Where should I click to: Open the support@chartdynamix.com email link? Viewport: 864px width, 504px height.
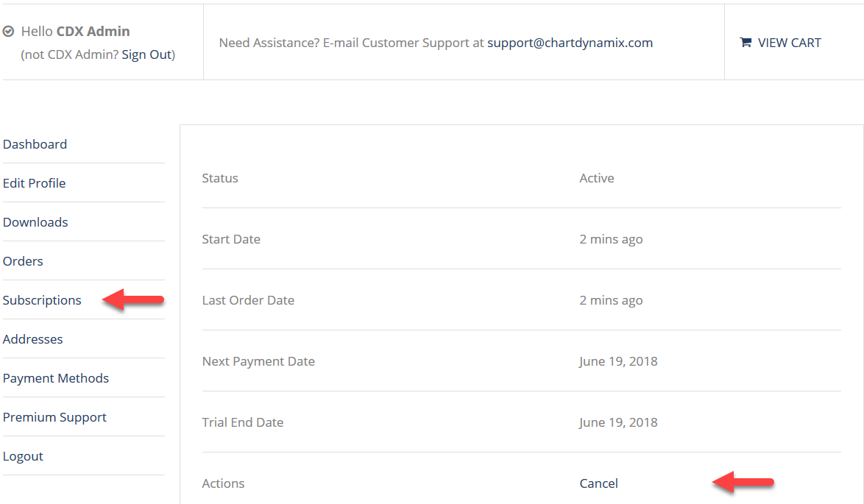pos(570,43)
